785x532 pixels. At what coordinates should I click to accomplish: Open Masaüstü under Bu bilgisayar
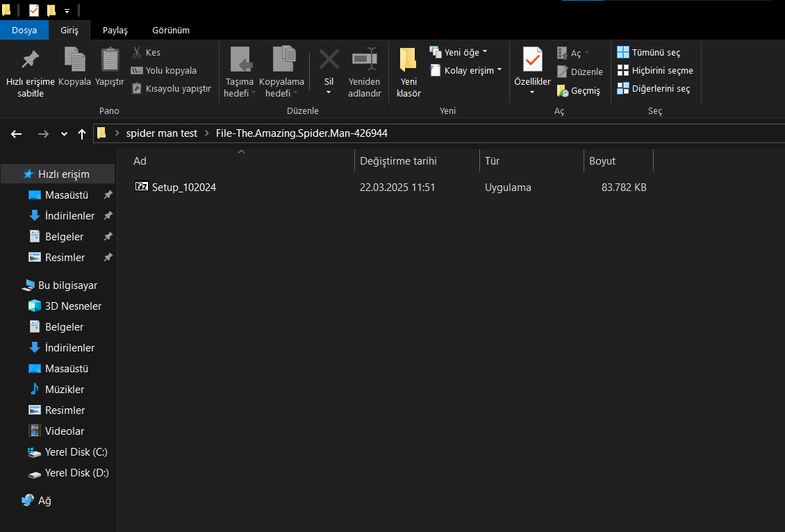67,369
